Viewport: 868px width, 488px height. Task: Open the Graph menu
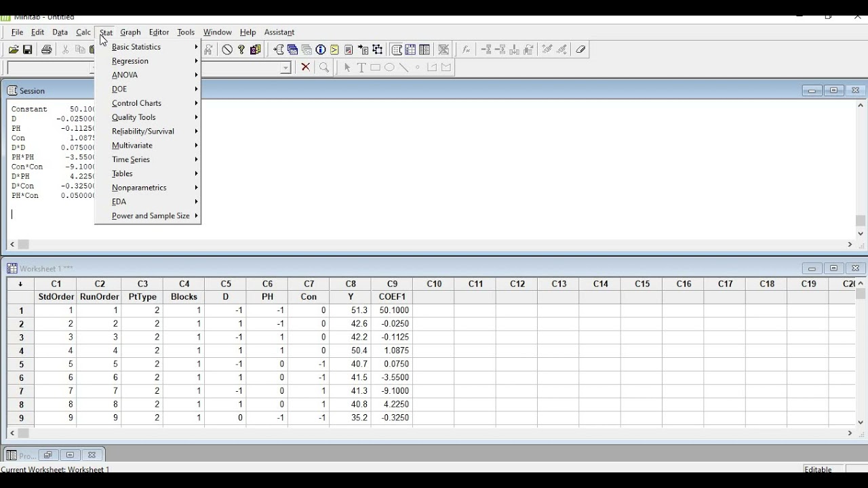(x=130, y=32)
